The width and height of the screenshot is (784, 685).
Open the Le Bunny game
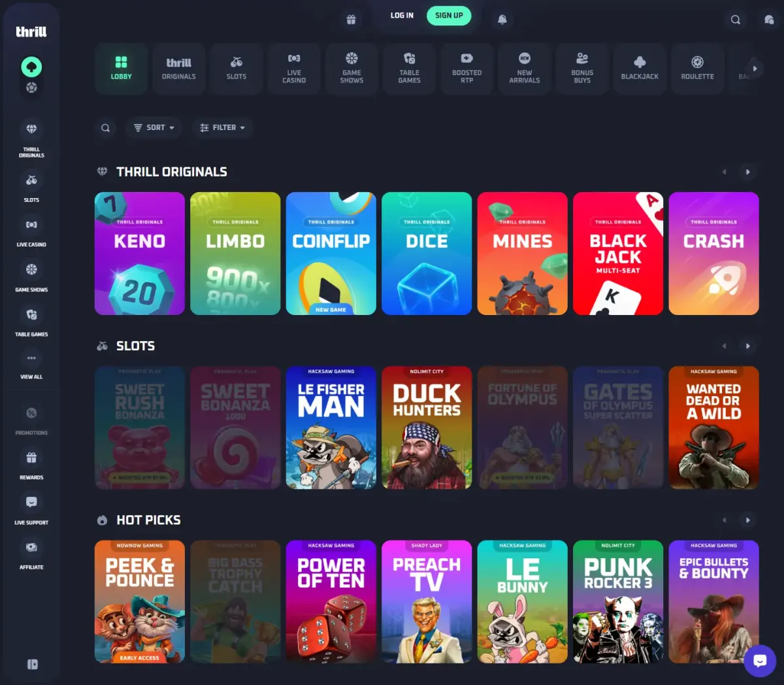pos(523,602)
